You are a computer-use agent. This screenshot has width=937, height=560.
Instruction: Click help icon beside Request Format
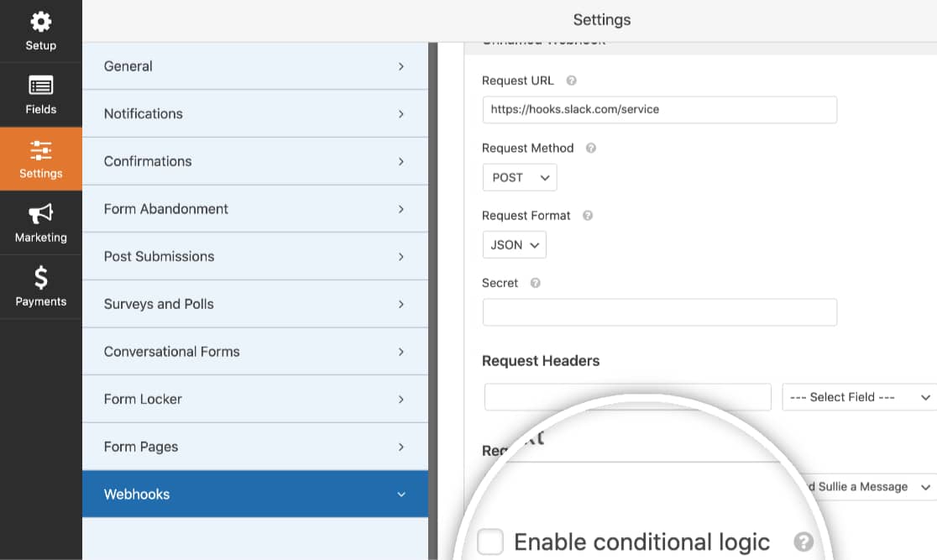(588, 216)
